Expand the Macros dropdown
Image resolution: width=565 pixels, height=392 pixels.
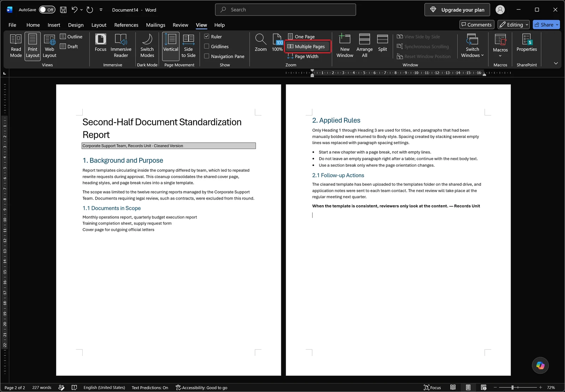point(500,56)
